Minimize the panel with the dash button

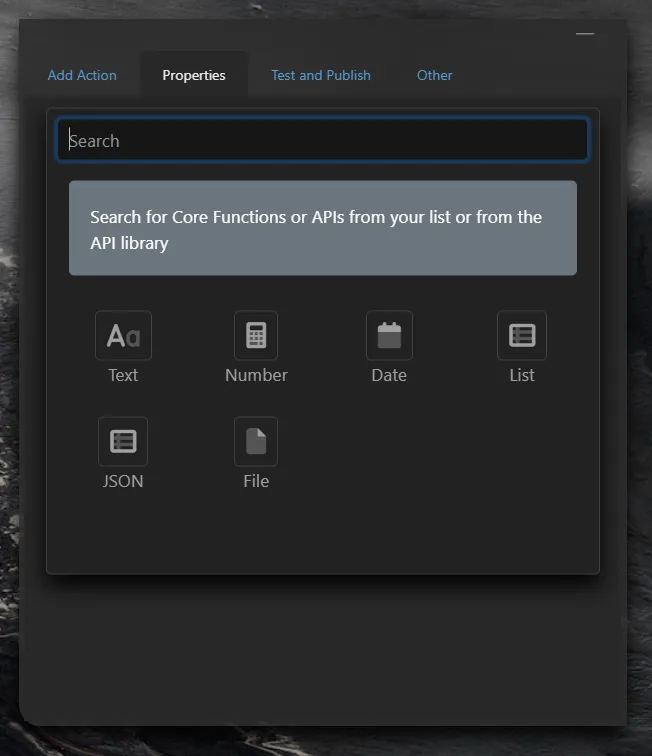[x=585, y=34]
